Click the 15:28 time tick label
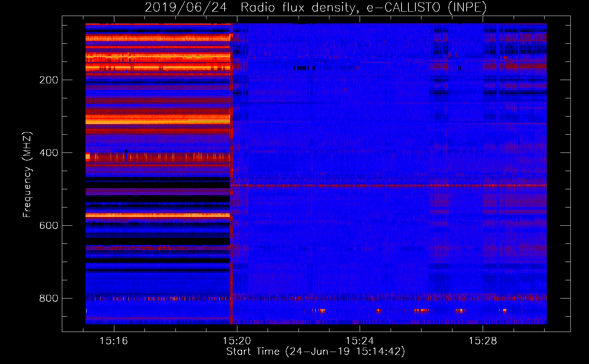 click(483, 341)
